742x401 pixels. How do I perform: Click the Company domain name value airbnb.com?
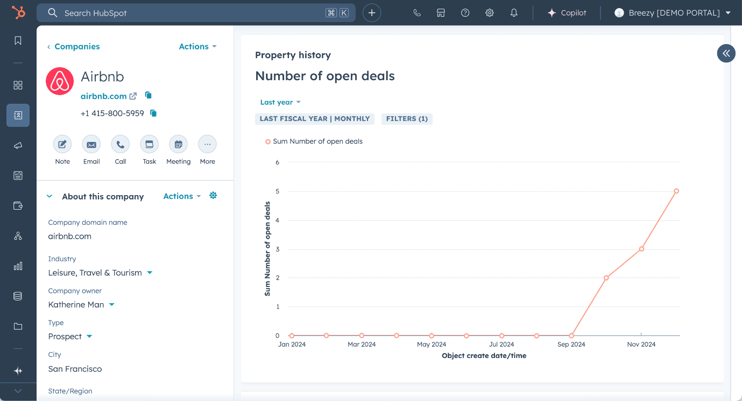coord(70,236)
